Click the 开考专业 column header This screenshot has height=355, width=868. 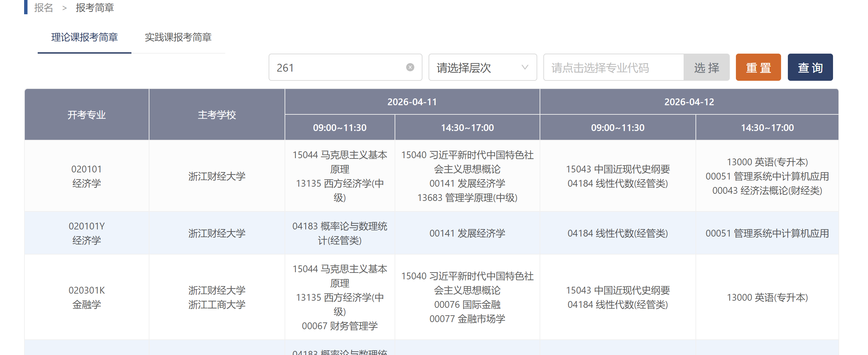[x=87, y=115]
